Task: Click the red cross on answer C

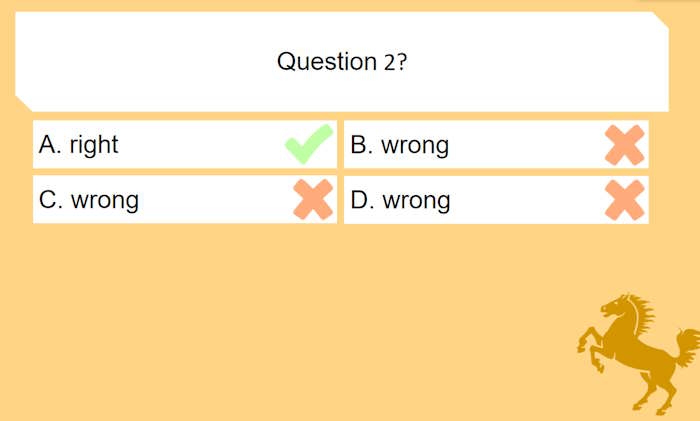Action: click(312, 200)
